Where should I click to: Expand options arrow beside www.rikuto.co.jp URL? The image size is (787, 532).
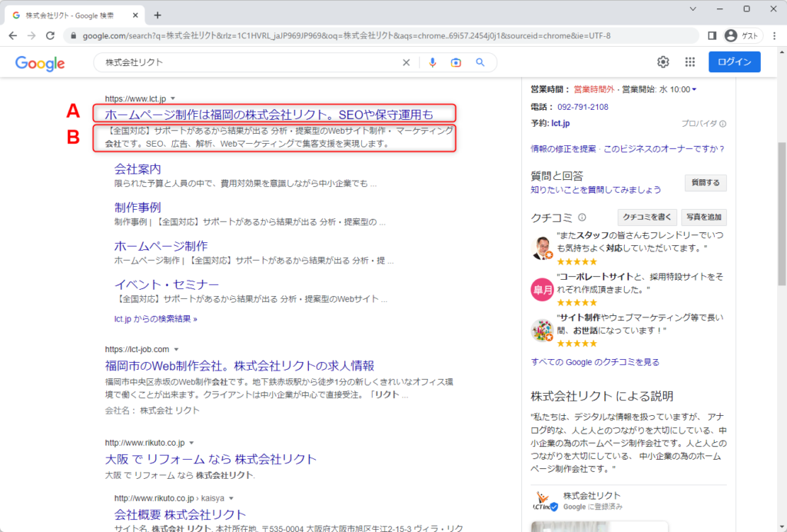(x=191, y=443)
